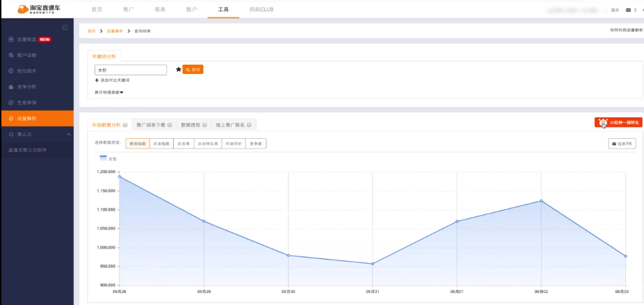Click the 竞争分析 chart icon
Viewport: 644px width, 305px height.
(x=11, y=87)
